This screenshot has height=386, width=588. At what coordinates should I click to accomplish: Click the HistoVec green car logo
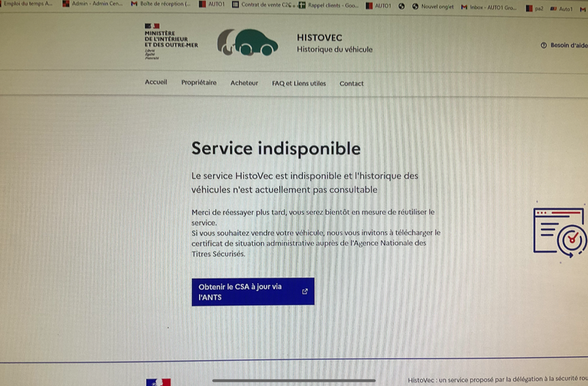pyautogui.click(x=248, y=43)
